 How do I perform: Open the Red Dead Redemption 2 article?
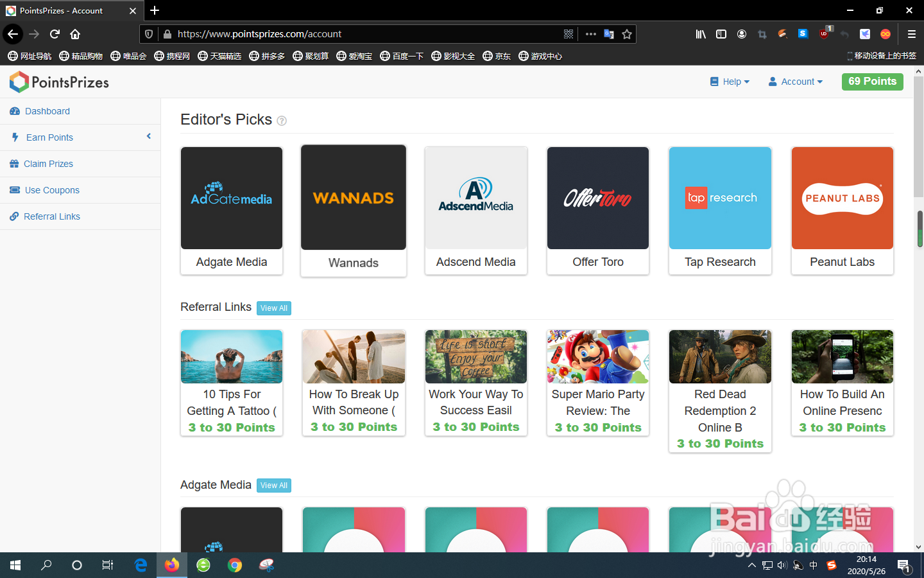(720, 391)
